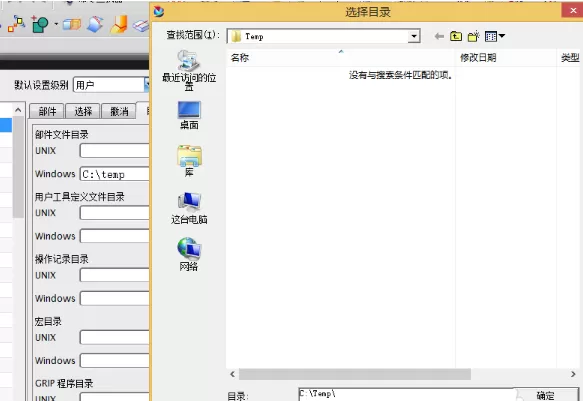This screenshot has width=583, height=401.
Task: Click the 确定 (OK) button
Action: point(546,395)
